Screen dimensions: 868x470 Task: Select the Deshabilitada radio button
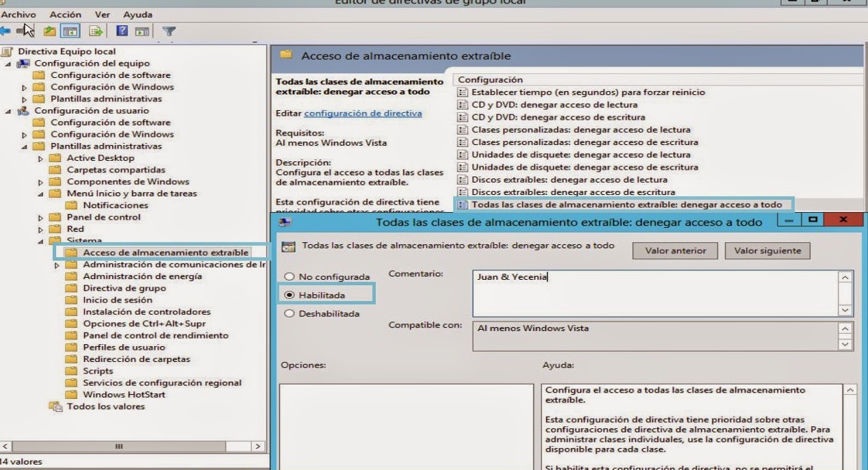coord(290,313)
